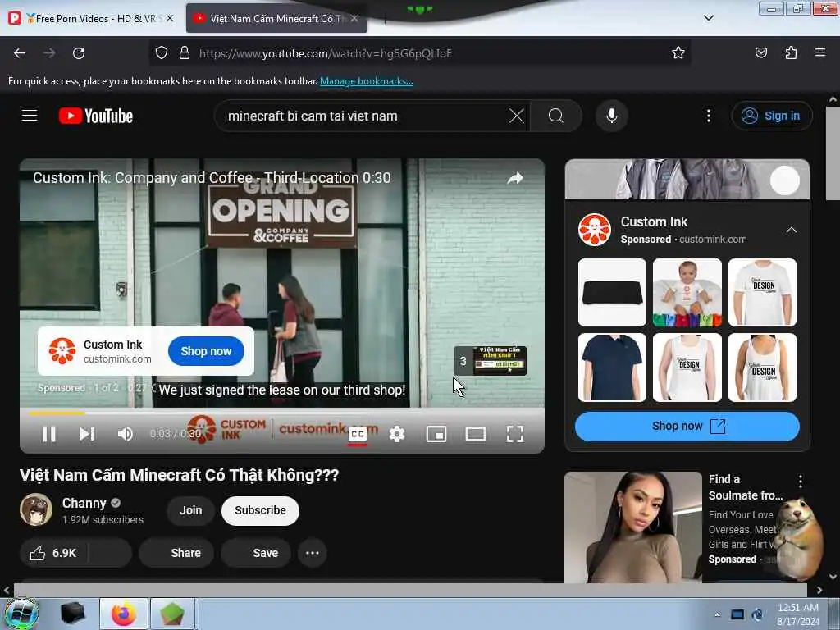Switch to the Free Porn Videos tab
Viewport: 840px width, 630px height.
tap(92, 18)
